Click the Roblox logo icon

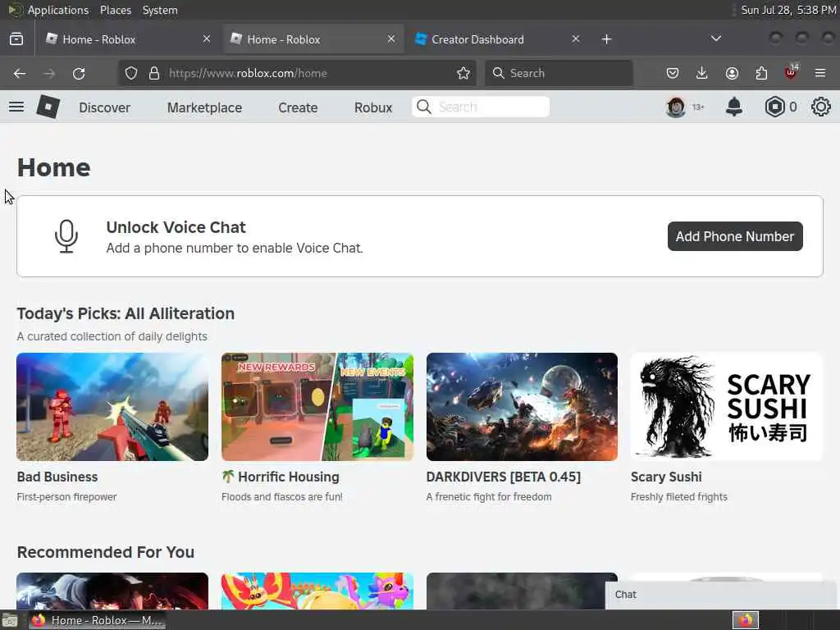(x=48, y=107)
